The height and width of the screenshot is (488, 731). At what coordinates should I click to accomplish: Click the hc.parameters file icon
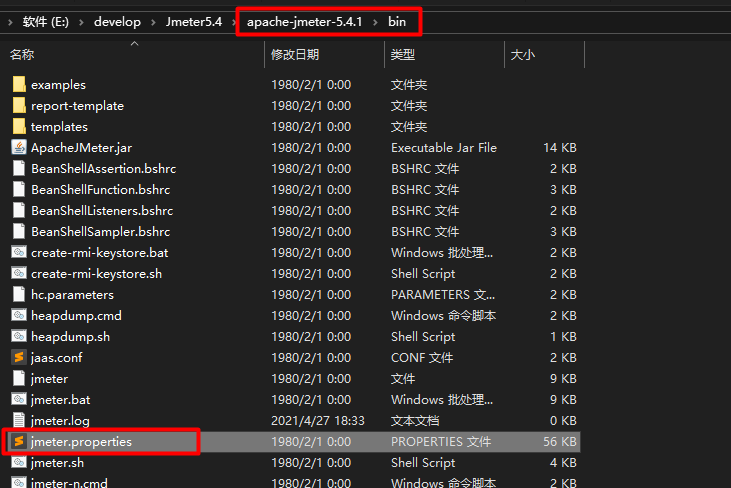tap(19, 294)
